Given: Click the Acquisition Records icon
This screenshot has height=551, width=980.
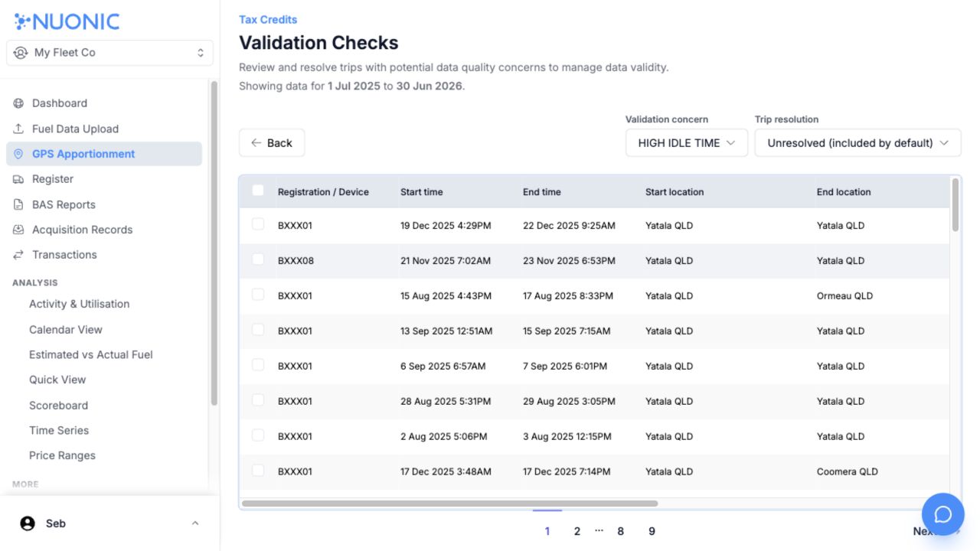Looking at the screenshot, I should tap(18, 230).
